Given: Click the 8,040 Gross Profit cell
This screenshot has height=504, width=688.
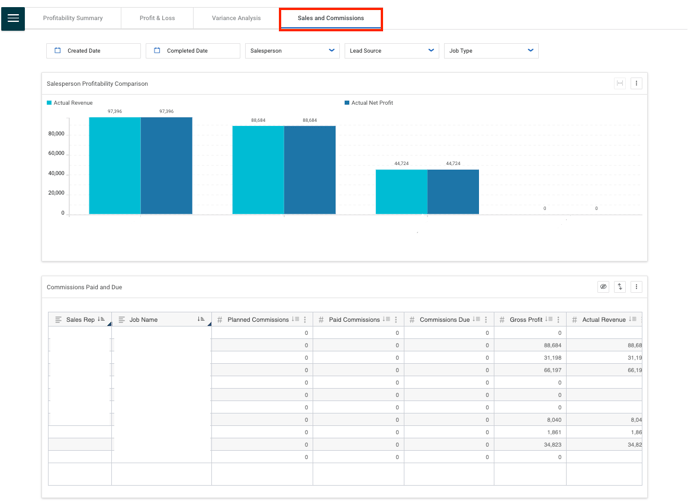Looking at the screenshot, I should pyautogui.click(x=530, y=420).
